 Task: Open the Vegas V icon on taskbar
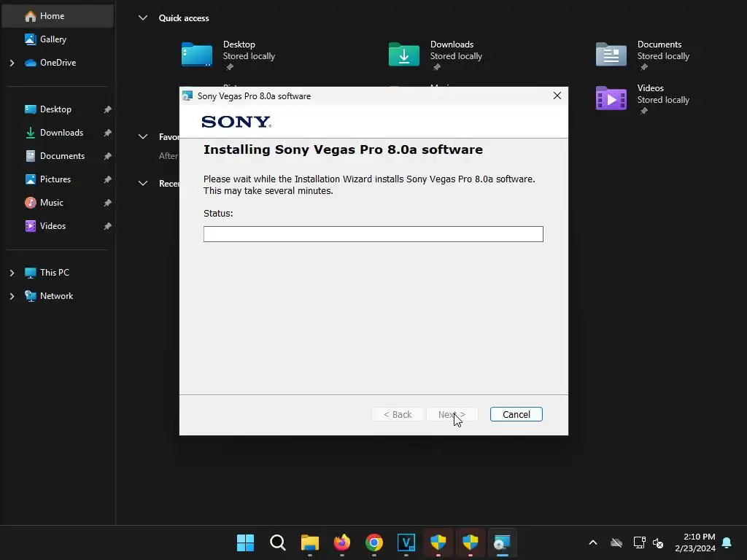406,542
